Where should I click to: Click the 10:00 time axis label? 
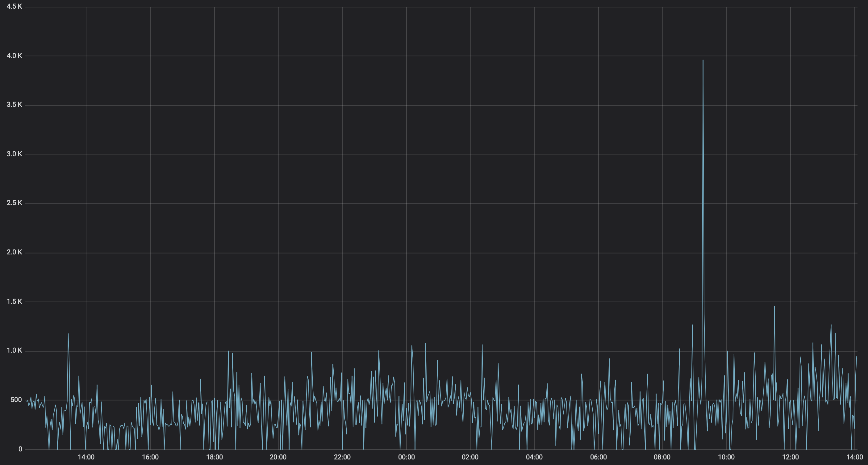point(726,457)
